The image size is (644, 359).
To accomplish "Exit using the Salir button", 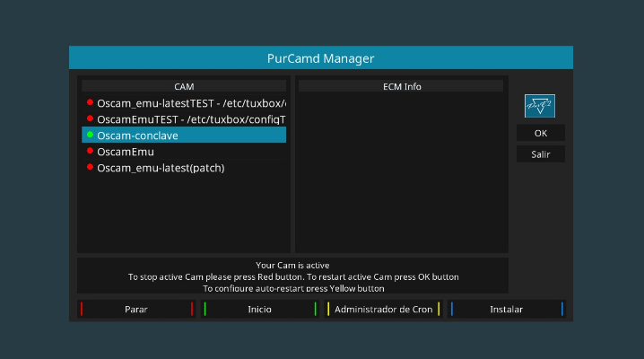I will (540, 154).
